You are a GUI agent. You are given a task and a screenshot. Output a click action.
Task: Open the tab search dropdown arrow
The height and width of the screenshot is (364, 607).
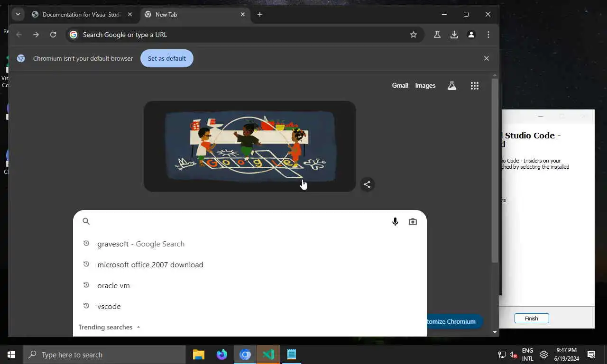(18, 14)
